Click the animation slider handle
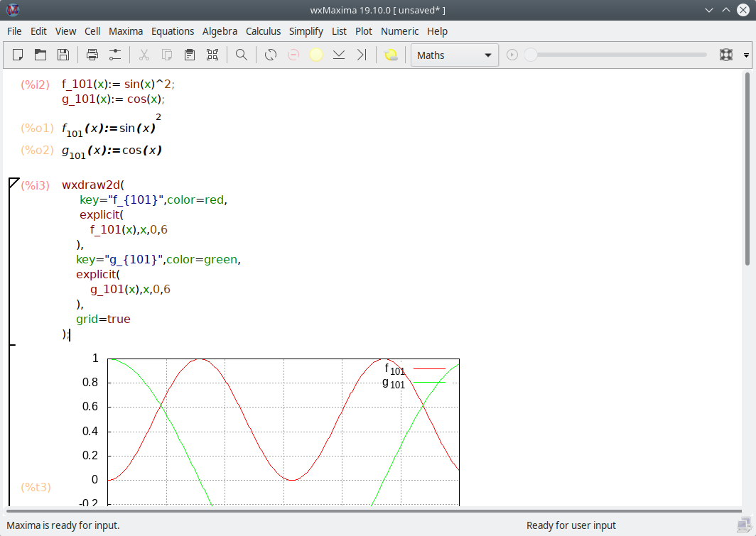756x536 pixels. [x=530, y=55]
